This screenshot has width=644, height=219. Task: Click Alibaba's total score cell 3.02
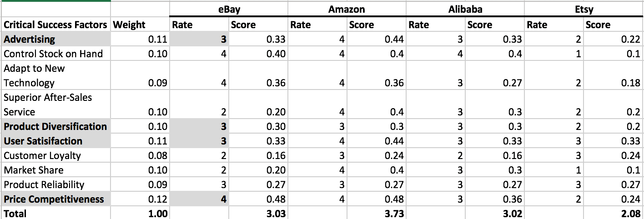click(x=495, y=213)
